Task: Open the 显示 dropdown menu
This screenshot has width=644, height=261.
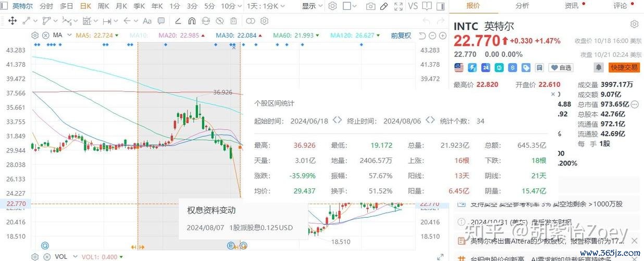Action: (312, 6)
